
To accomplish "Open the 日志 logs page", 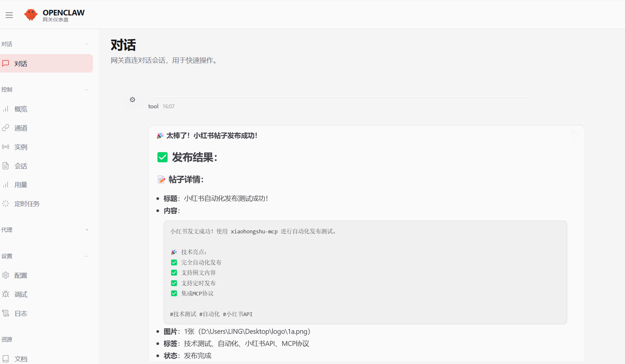I will pos(45,313).
